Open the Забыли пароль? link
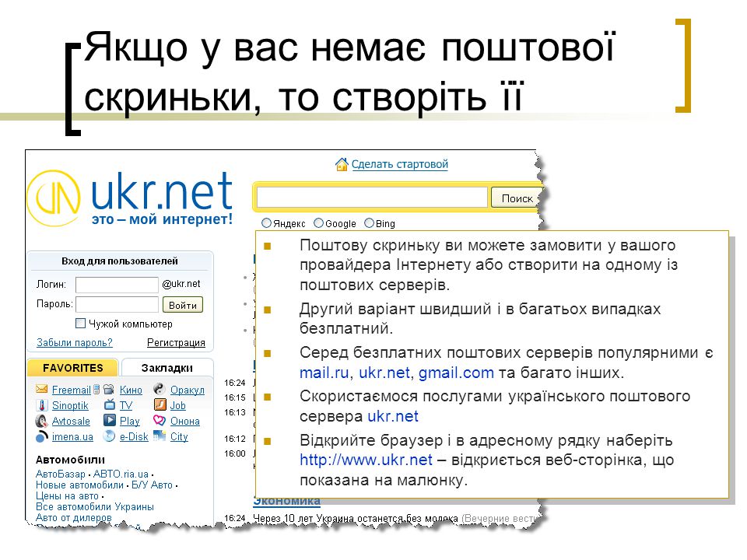This screenshot has height=560, width=747. coord(75,342)
